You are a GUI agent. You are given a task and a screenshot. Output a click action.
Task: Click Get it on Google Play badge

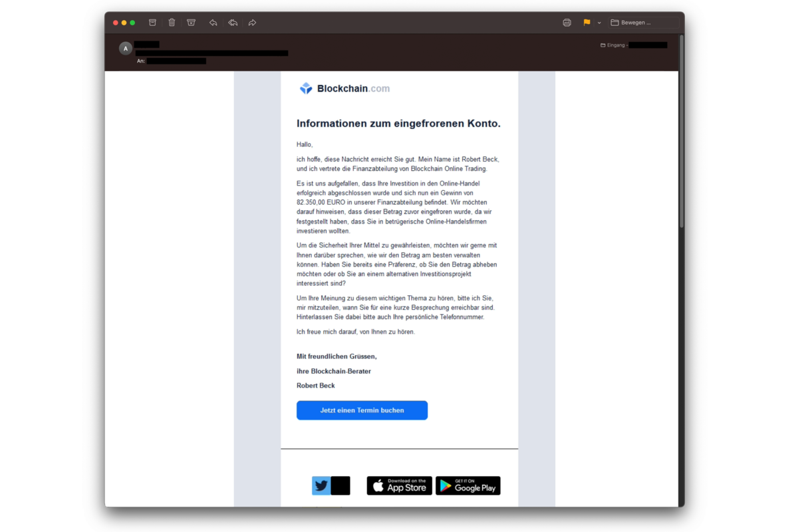468,485
